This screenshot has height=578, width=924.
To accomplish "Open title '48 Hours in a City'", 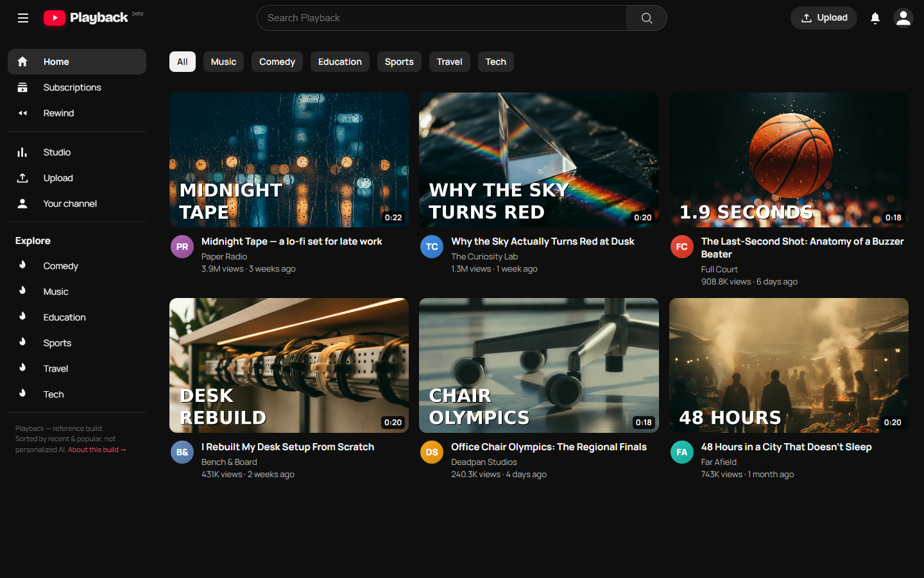I will click(x=787, y=447).
